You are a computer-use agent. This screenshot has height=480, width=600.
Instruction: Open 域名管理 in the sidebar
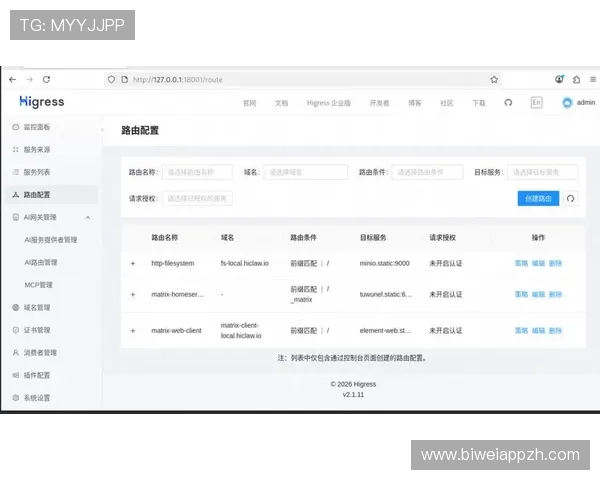52,308
